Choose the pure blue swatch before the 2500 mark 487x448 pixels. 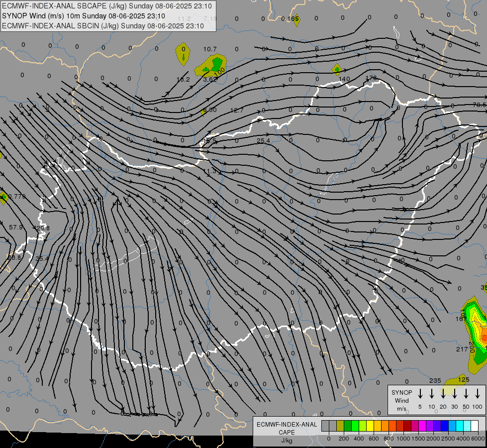click(445, 426)
